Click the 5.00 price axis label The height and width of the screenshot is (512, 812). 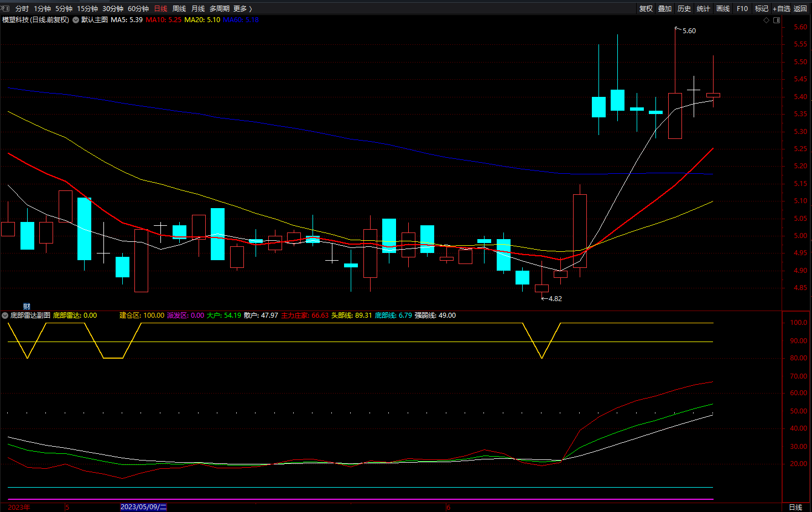[800, 236]
